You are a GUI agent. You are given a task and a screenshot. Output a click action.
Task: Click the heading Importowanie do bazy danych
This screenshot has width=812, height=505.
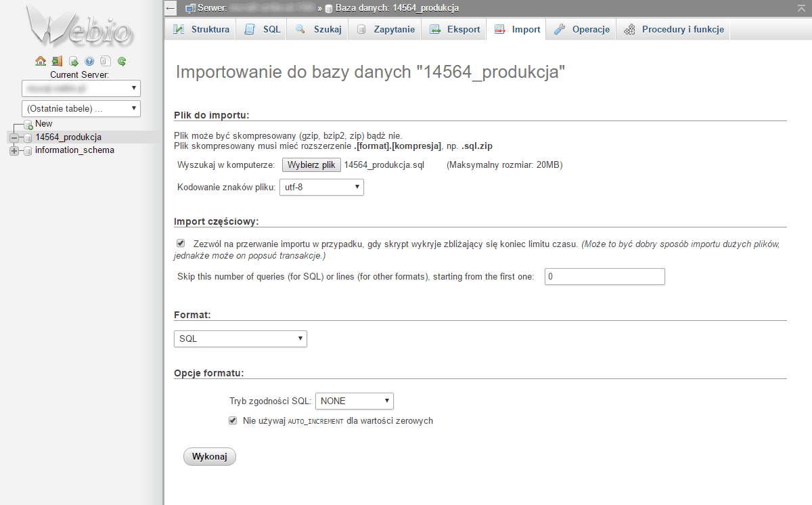click(x=371, y=72)
